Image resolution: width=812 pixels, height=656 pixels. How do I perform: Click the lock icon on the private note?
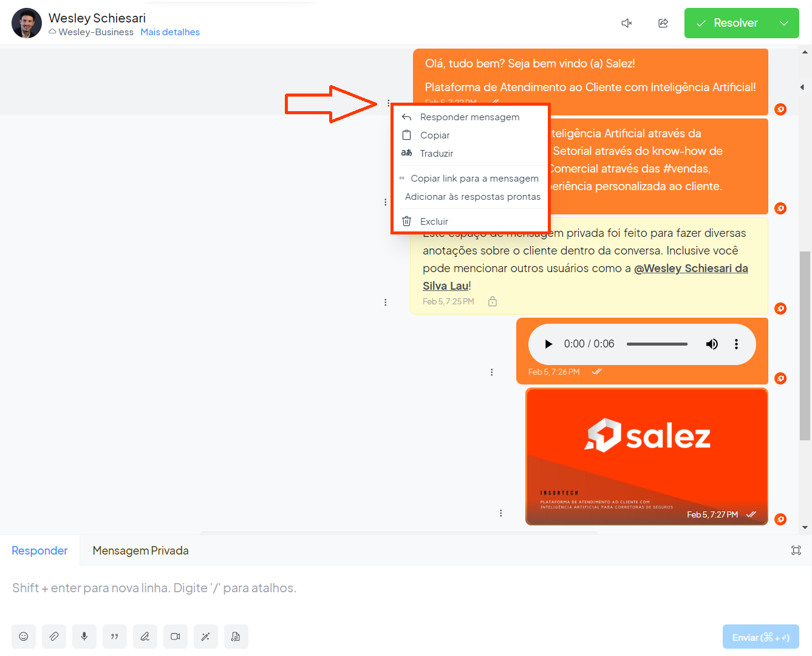493,301
